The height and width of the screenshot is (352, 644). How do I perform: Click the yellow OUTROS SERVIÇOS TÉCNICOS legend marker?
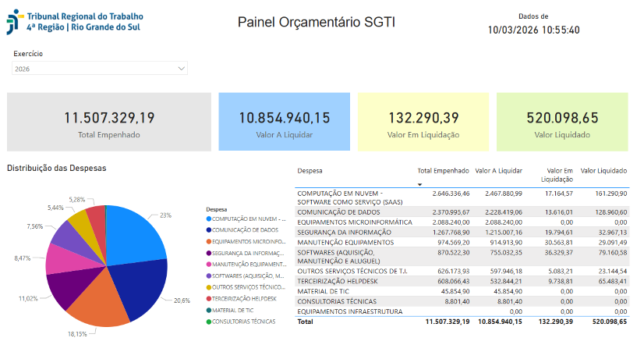coord(209,286)
